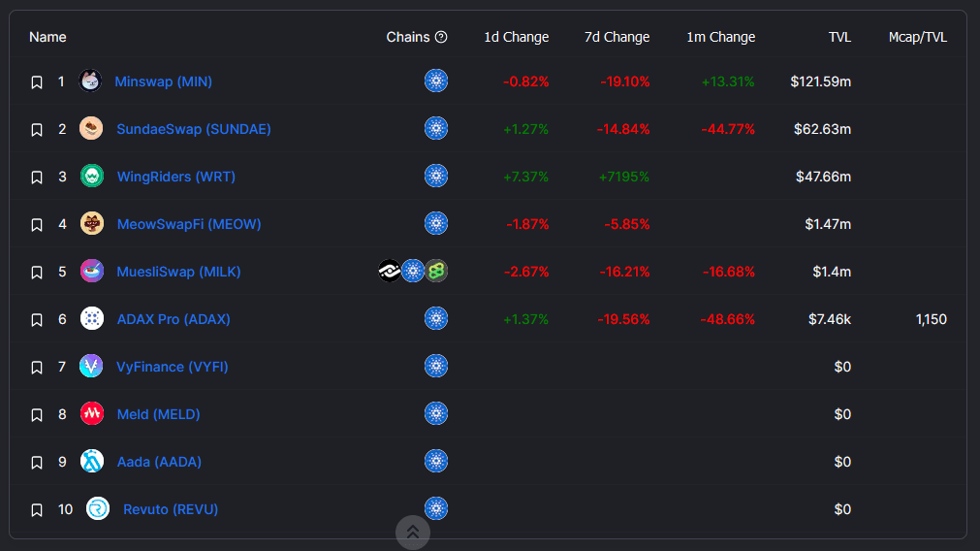Select ADAX Pro TVL value $7.46k
This screenshot has width=980, height=551.
(830, 319)
